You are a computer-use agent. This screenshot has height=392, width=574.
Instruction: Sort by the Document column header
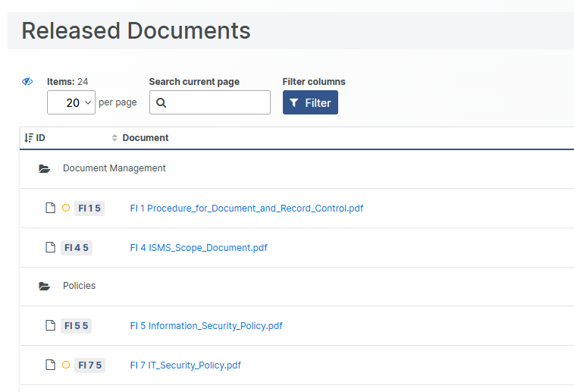tap(145, 138)
